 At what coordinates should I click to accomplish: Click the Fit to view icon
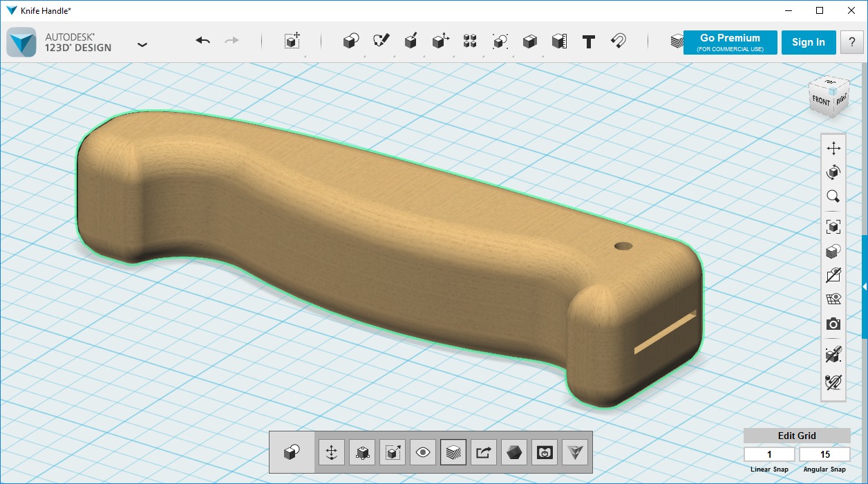click(833, 226)
